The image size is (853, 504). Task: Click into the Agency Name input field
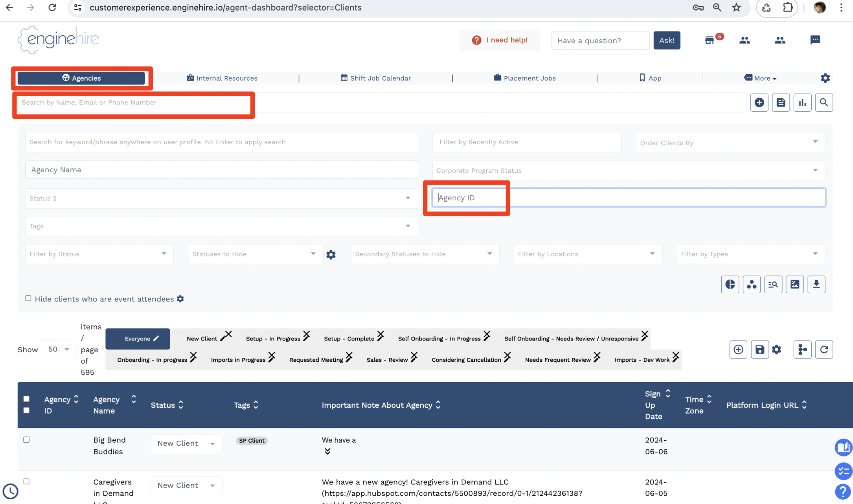(221, 170)
